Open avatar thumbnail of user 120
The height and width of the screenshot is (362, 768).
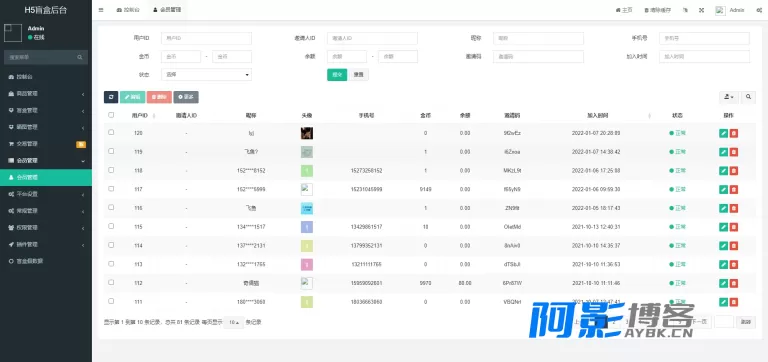pyautogui.click(x=307, y=133)
